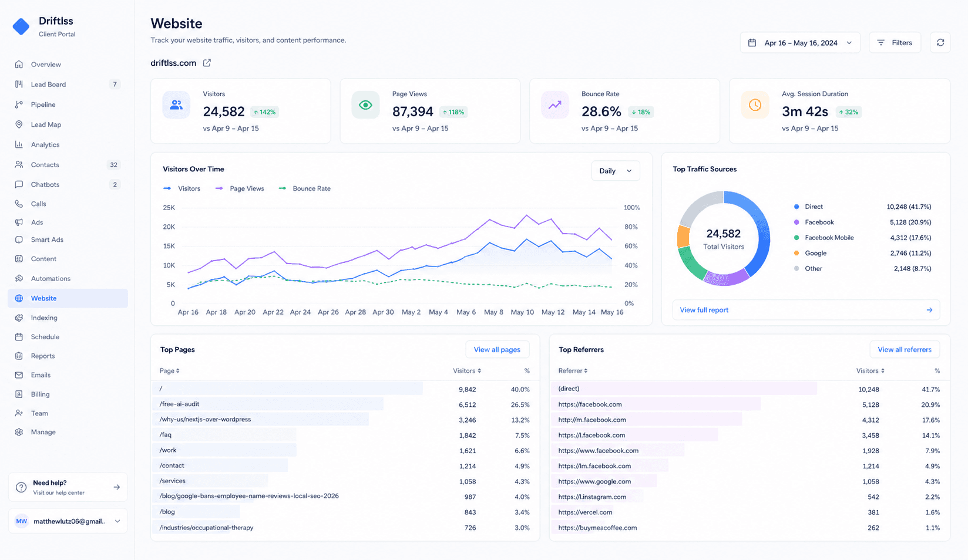The height and width of the screenshot is (560, 968).
Task: Click the Indexing globe icon
Action: click(19, 318)
